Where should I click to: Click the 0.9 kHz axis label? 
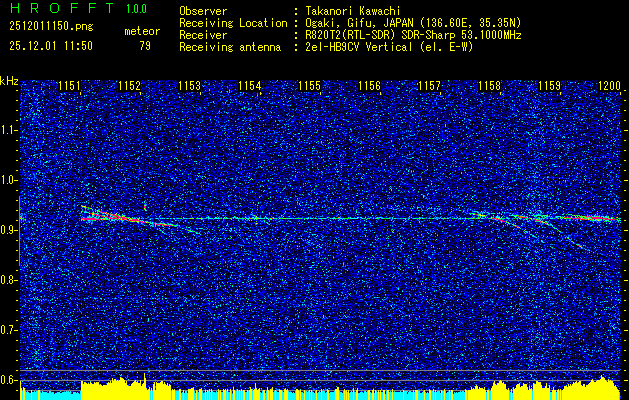pyautogui.click(x=9, y=230)
